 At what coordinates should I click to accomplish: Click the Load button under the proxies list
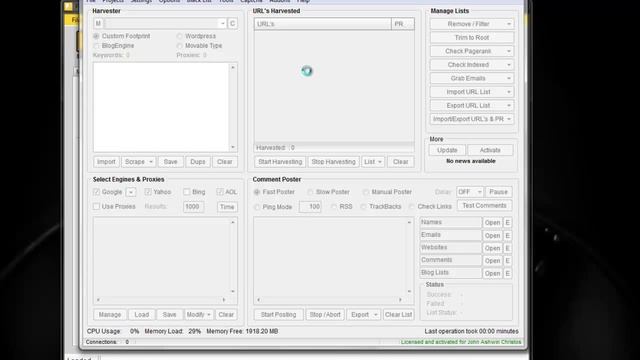point(142,315)
